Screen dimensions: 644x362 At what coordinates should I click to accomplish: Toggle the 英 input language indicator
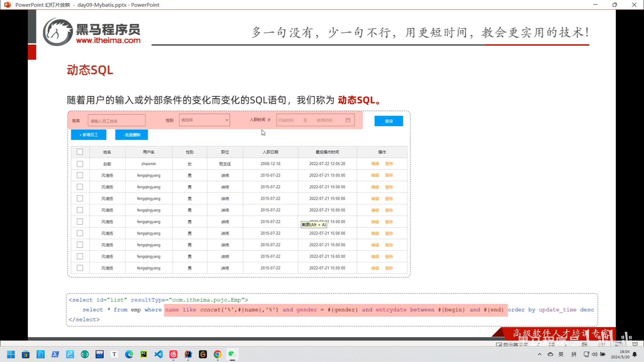[x=561, y=354]
